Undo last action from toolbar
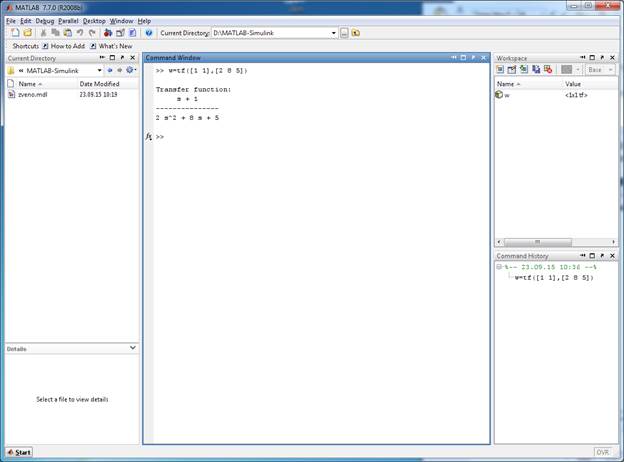This screenshot has height=462, width=624. 80,33
